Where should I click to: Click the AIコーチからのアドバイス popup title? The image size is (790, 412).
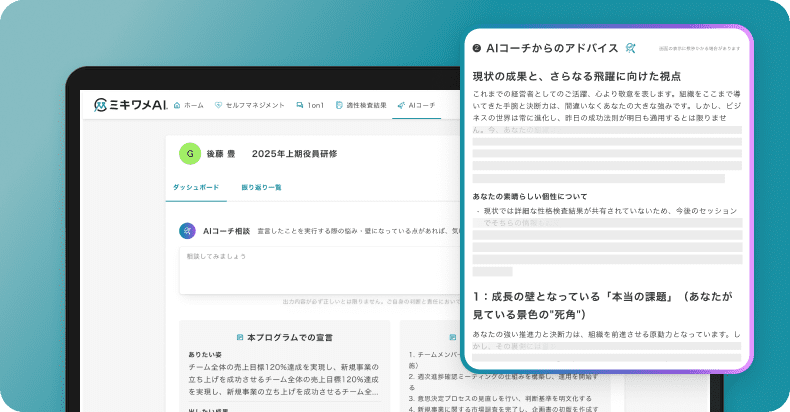552,48
